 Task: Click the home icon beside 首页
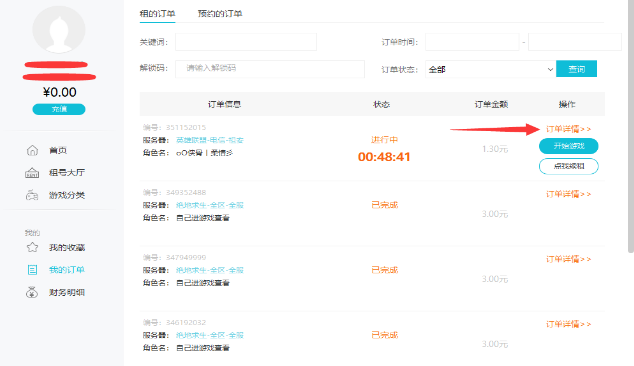tap(32, 150)
